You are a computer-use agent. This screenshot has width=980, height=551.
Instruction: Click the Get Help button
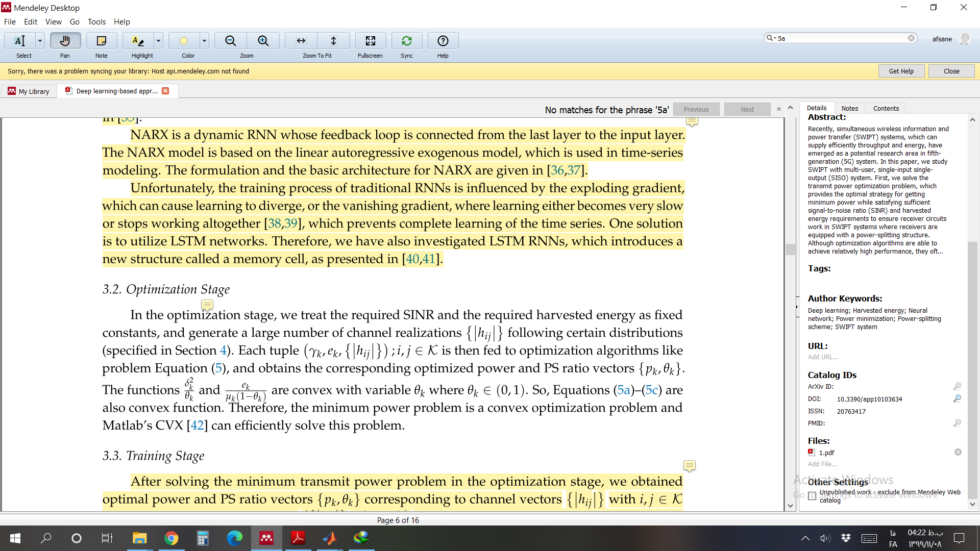tap(901, 71)
